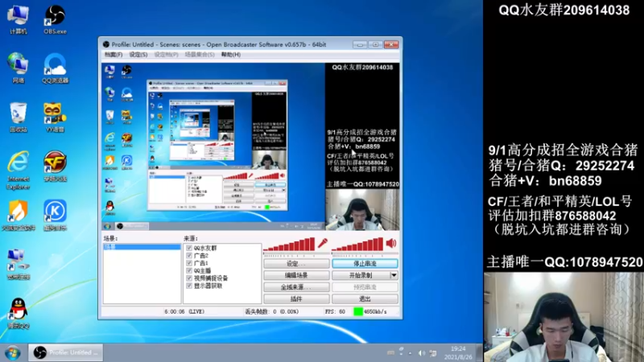Open the 场景集合(S) menu

click(x=200, y=54)
